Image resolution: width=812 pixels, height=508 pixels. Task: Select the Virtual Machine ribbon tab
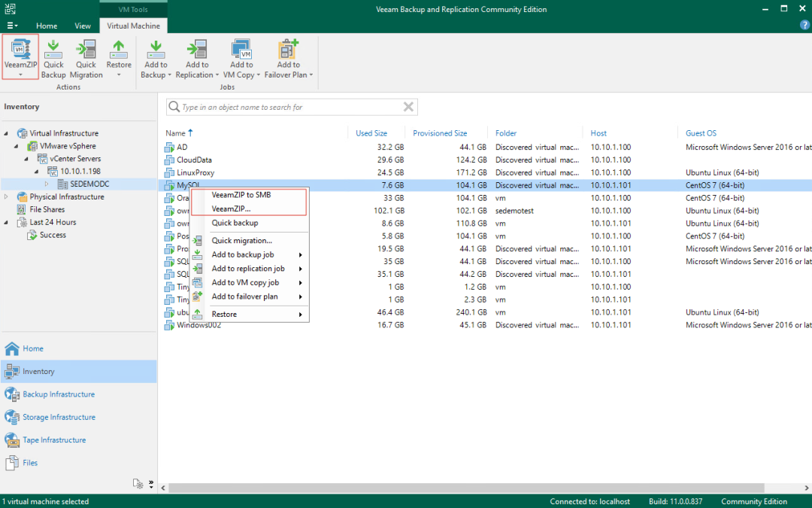tap(134, 26)
